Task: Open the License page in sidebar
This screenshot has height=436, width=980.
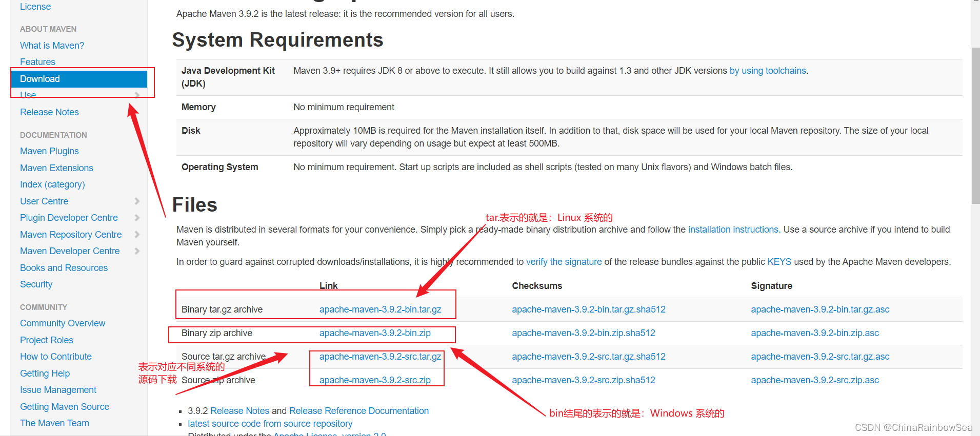Action: [x=35, y=7]
